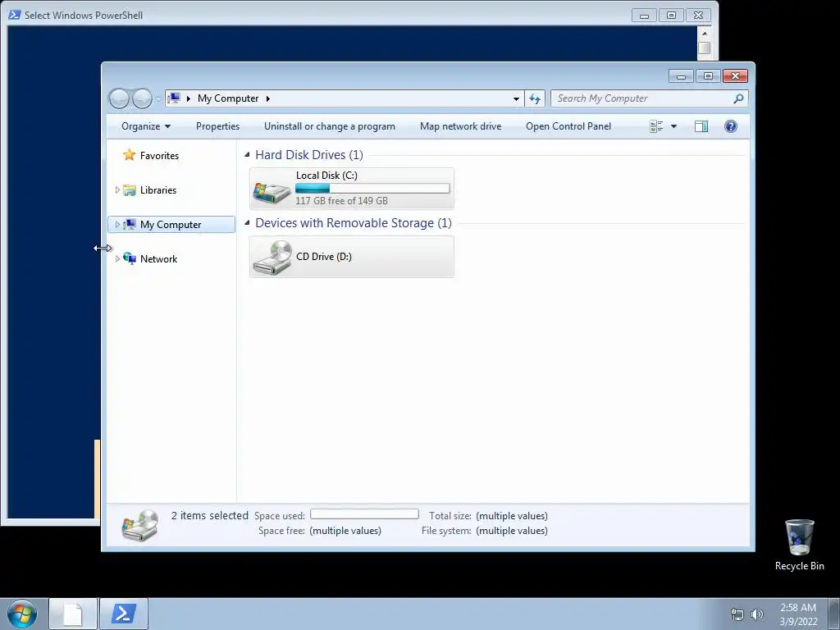Expand the My Computer tree node

117,225
